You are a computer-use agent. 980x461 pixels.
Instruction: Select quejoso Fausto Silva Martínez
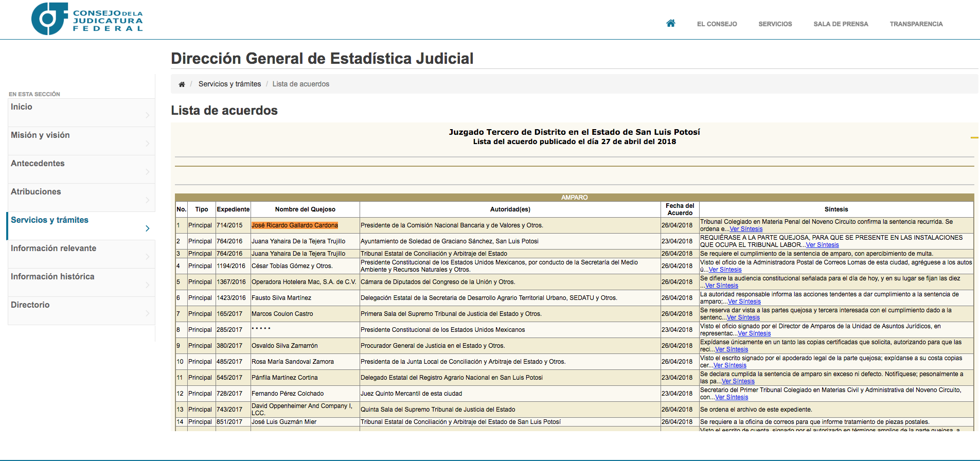(x=281, y=298)
